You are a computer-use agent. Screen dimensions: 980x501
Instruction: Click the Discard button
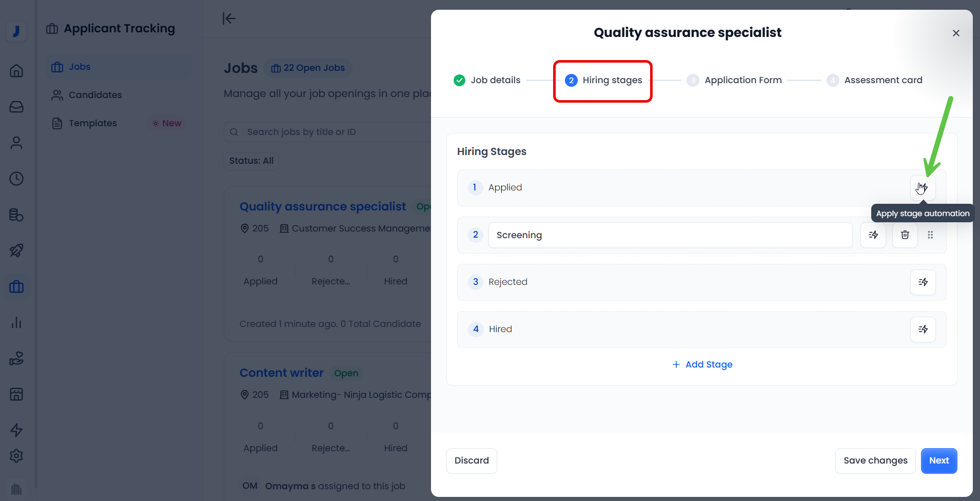472,460
